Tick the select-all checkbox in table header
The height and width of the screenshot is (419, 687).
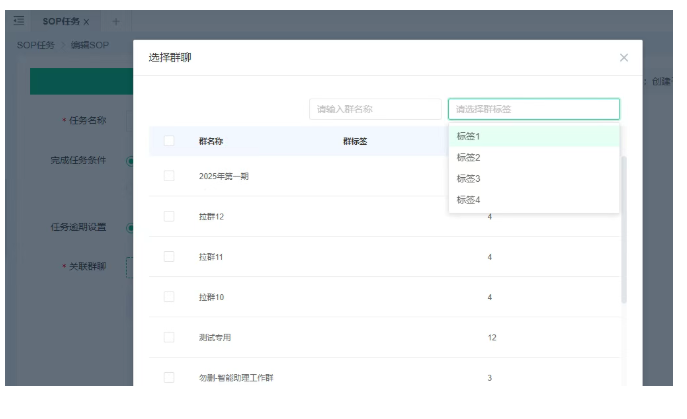169,141
